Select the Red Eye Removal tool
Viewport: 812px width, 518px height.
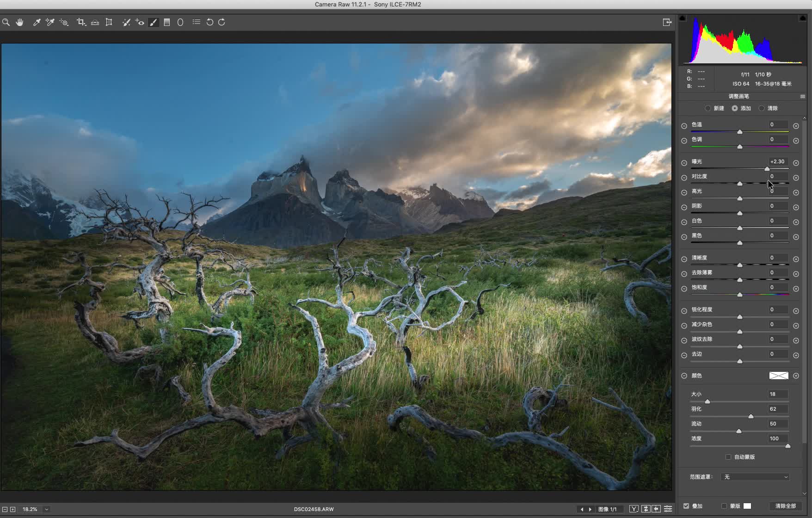pos(140,22)
